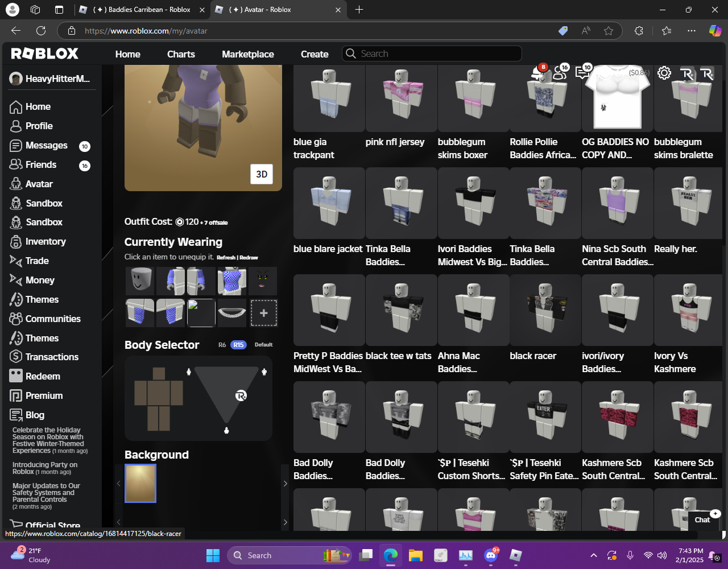Select the gold background swatch
Screen dimensions: 728x569
pyautogui.click(x=140, y=484)
